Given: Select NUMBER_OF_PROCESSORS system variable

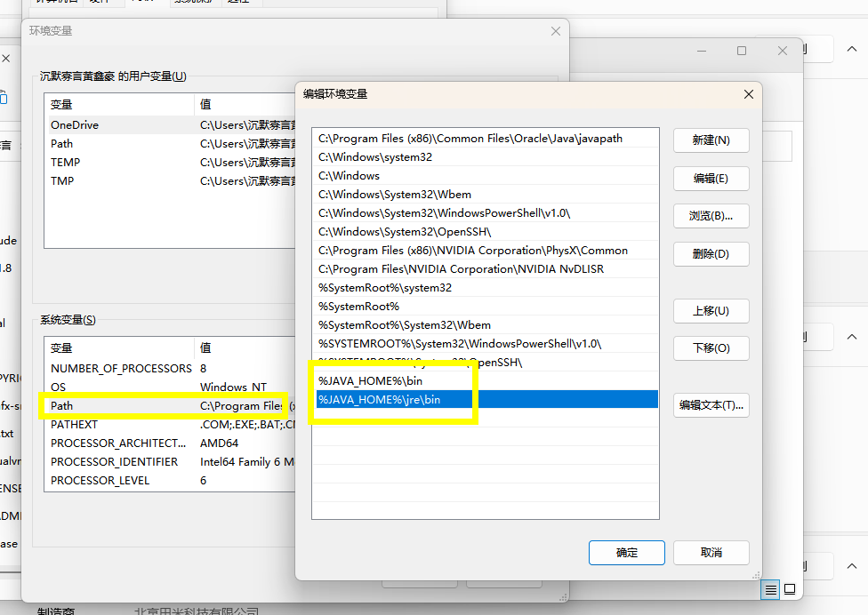Looking at the screenshot, I should click(x=173, y=368).
